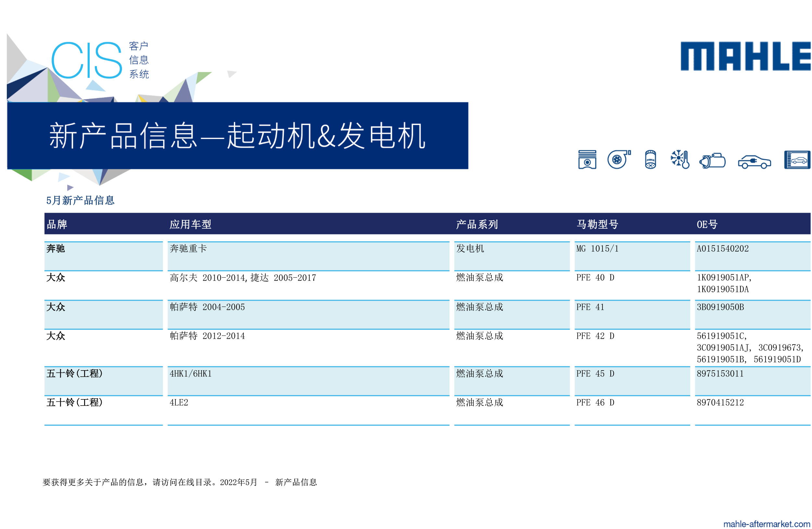The height and width of the screenshot is (529, 812).
Task: Select model number PFE 41
Action: tap(590, 307)
